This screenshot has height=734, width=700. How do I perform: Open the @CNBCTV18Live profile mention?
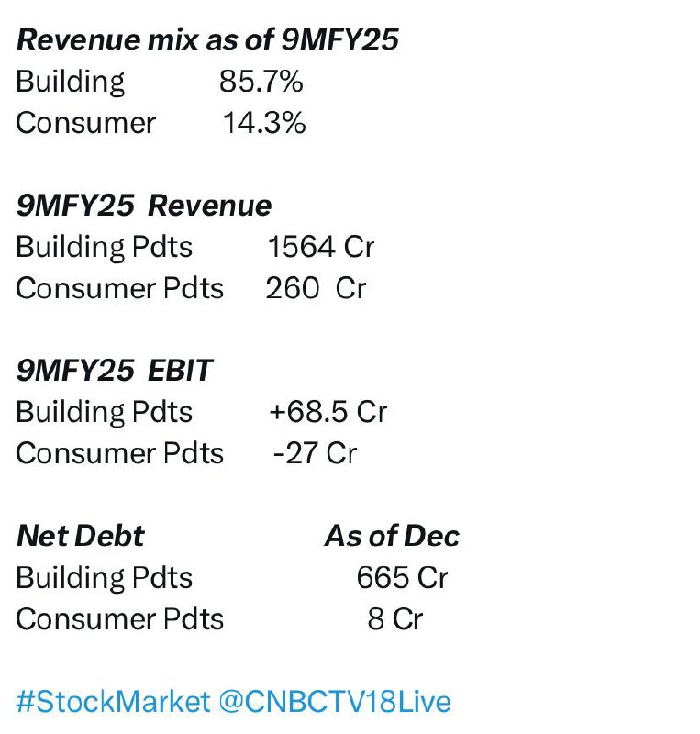334,701
